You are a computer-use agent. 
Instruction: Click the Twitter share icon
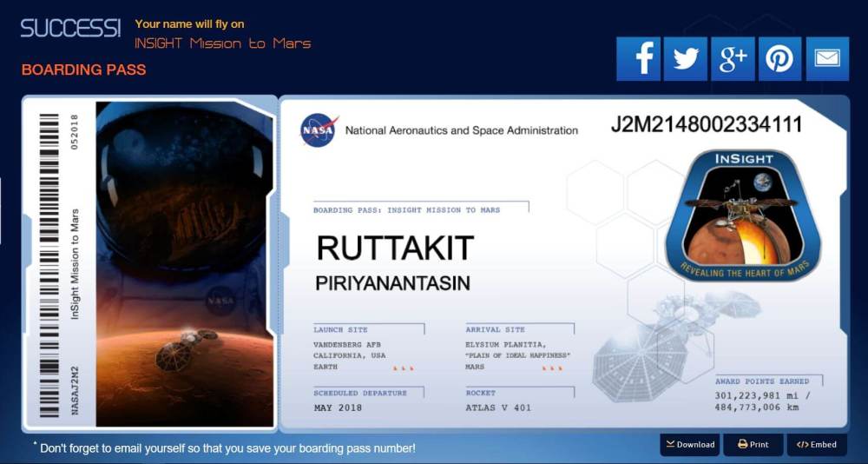pyautogui.click(x=686, y=59)
